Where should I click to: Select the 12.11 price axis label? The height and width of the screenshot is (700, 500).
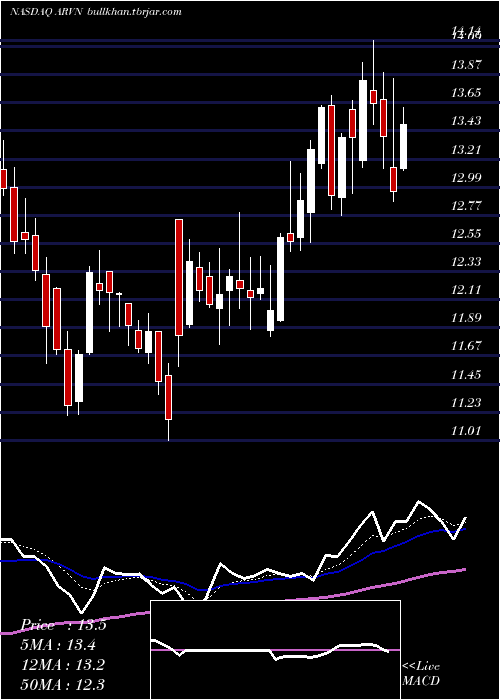click(x=467, y=290)
